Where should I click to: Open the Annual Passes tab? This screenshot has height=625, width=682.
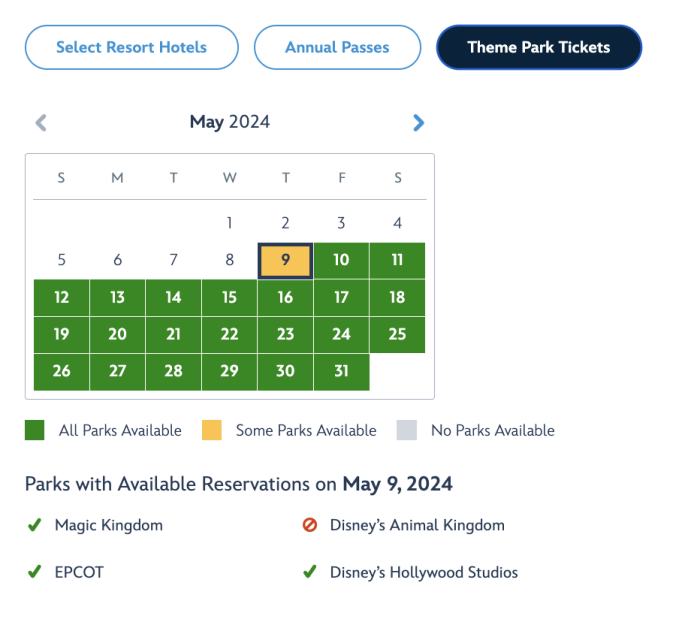337,47
